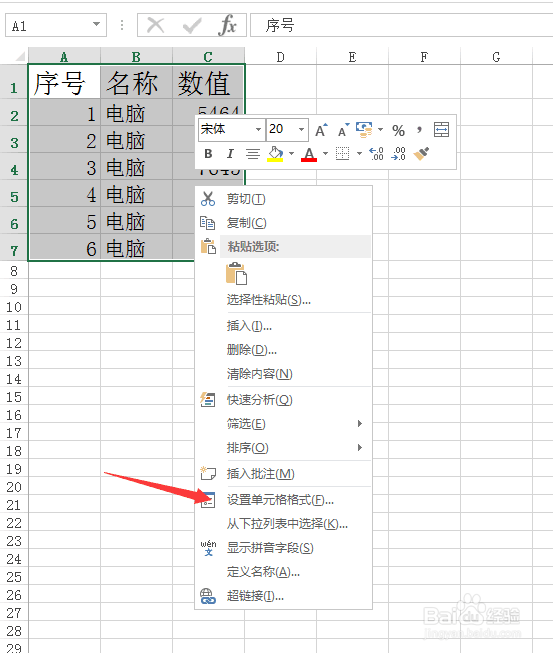This screenshot has width=553, height=653.
Task: Click the paste option clipboard icon
Action: pos(237,274)
